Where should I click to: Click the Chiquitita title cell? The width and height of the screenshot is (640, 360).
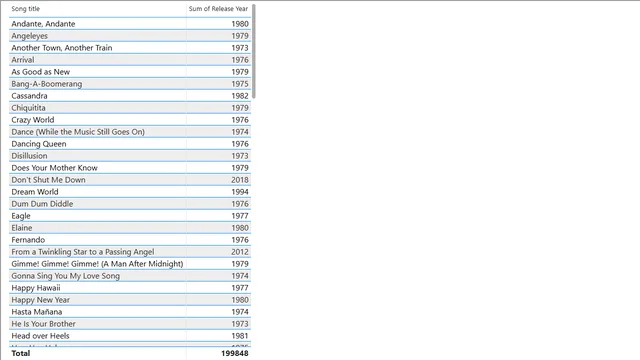coord(28,108)
